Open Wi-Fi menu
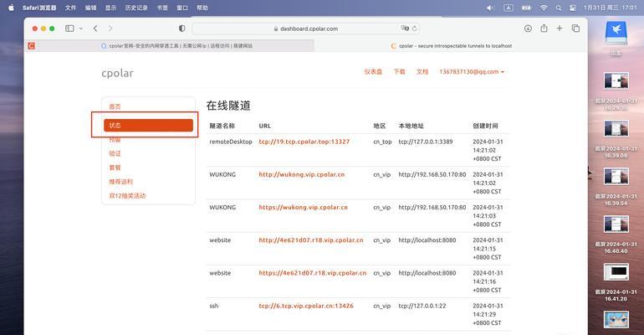644x335 pixels. [544, 8]
